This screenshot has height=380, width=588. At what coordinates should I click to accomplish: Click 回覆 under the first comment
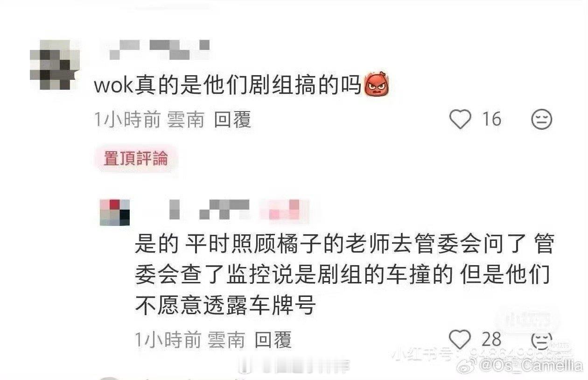tap(232, 120)
